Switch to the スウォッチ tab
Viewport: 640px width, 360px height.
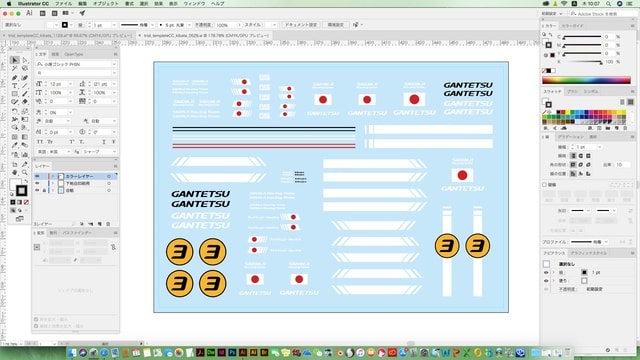(552, 92)
